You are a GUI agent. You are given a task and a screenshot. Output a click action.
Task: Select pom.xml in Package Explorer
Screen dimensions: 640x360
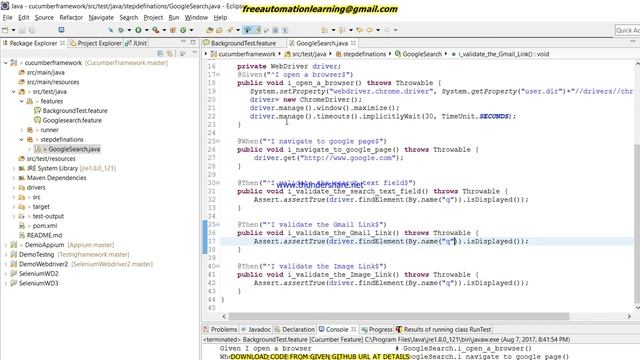(x=44, y=226)
